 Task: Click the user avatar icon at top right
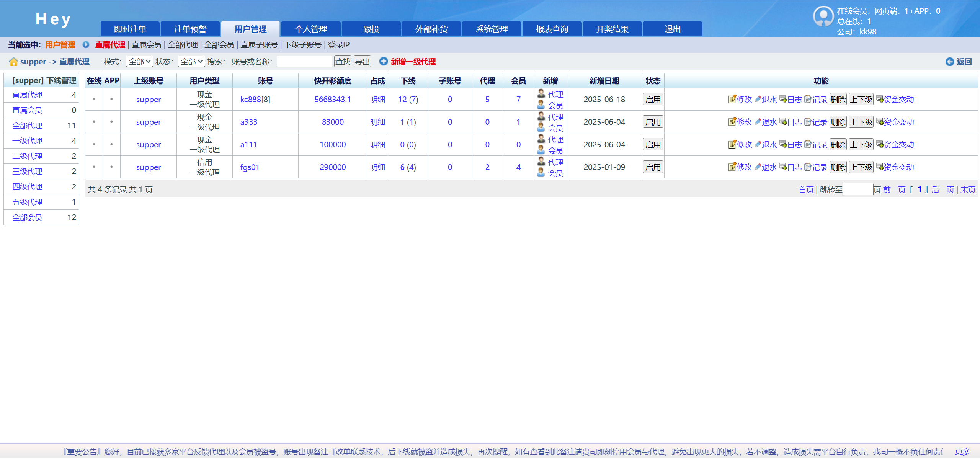click(823, 16)
